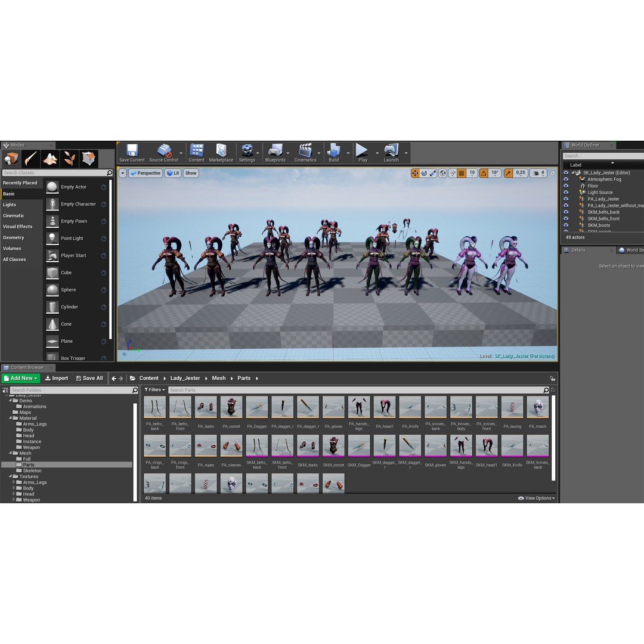Click the surface snapping icon in the viewport

453,174
